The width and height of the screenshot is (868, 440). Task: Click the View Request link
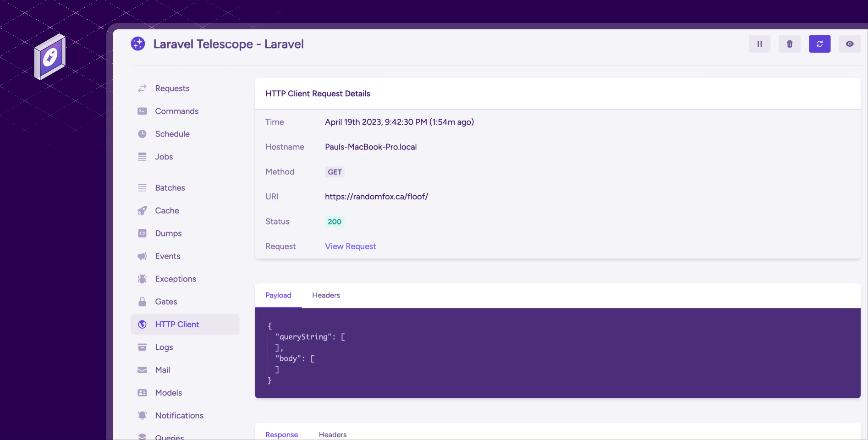click(350, 247)
